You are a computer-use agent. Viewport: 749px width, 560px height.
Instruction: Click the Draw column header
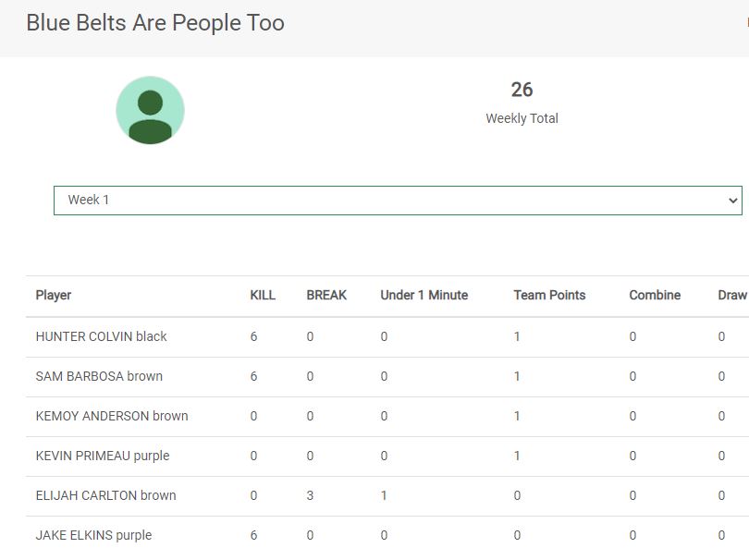point(731,296)
